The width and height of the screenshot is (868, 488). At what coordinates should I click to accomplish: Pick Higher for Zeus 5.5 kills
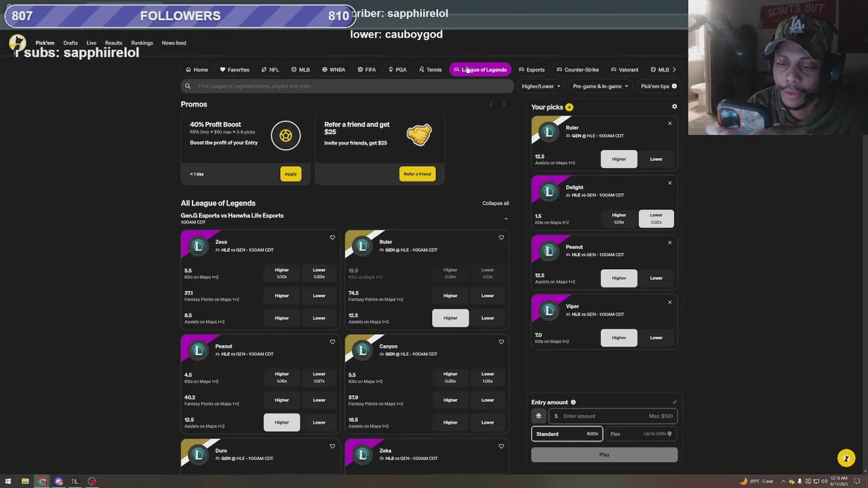click(x=281, y=273)
